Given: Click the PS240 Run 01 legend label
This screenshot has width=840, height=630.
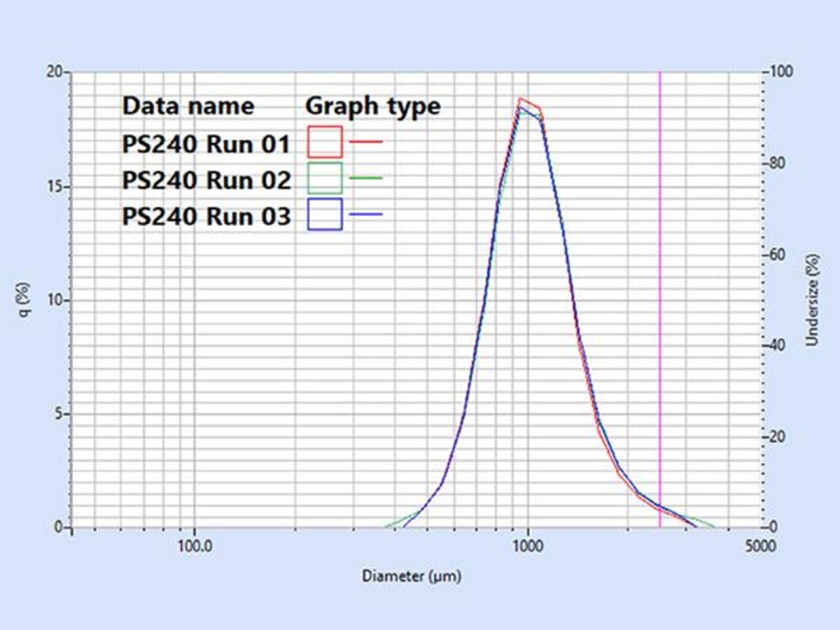Looking at the screenshot, I should pos(206,145).
